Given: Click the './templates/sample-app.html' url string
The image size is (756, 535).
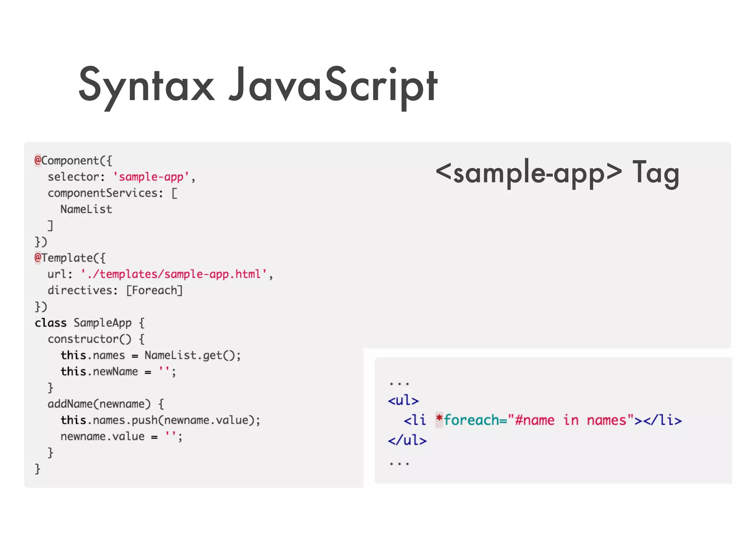Looking at the screenshot, I should [x=174, y=274].
